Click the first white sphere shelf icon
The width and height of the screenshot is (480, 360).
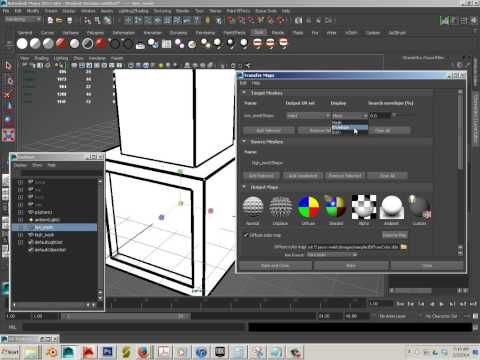point(22,44)
